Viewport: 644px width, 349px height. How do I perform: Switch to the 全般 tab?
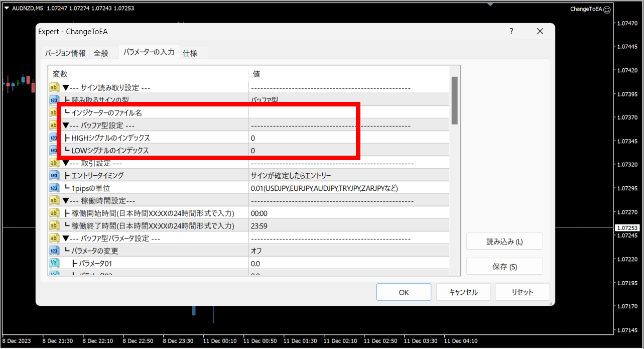point(101,53)
